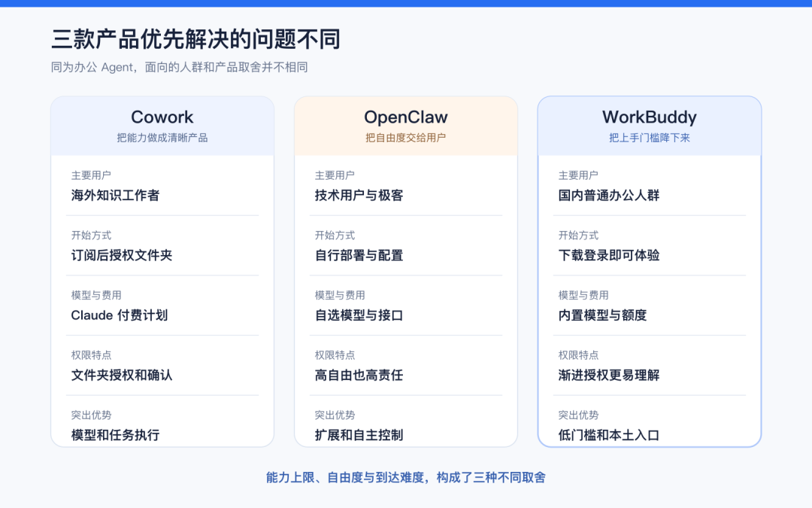Select the tagline 把能力做成清晰产品

(x=162, y=138)
